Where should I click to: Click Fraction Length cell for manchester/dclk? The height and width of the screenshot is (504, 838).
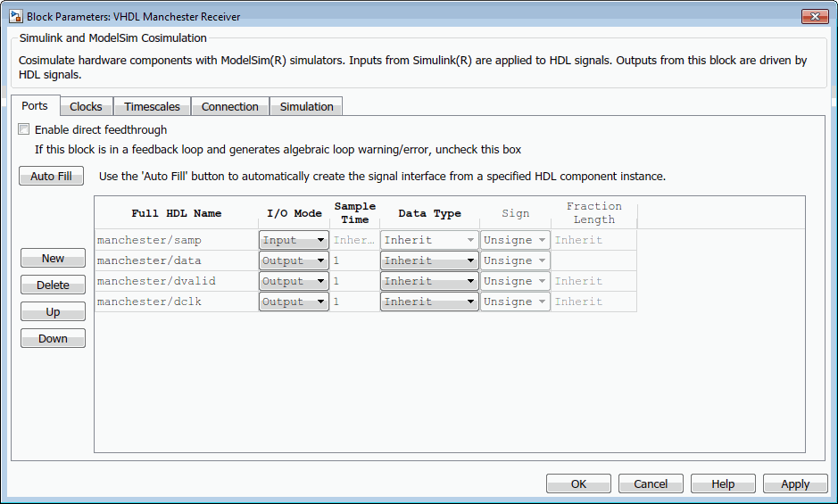tap(593, 302)
